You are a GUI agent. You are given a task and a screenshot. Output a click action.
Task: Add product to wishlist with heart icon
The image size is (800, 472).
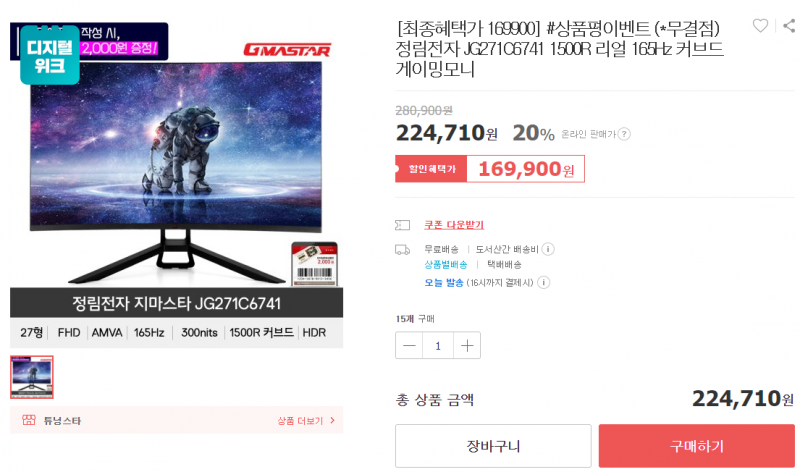[760, 26]
